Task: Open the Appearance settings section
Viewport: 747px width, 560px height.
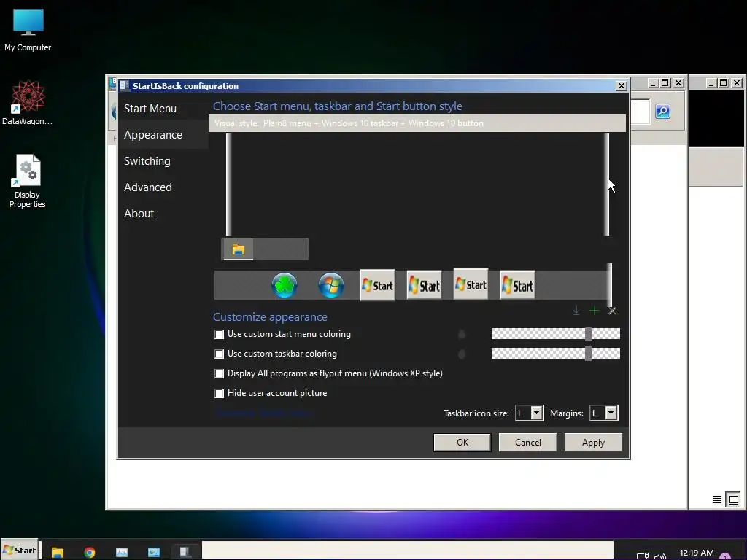Action: pyautogui.click(x=153, y=135)
